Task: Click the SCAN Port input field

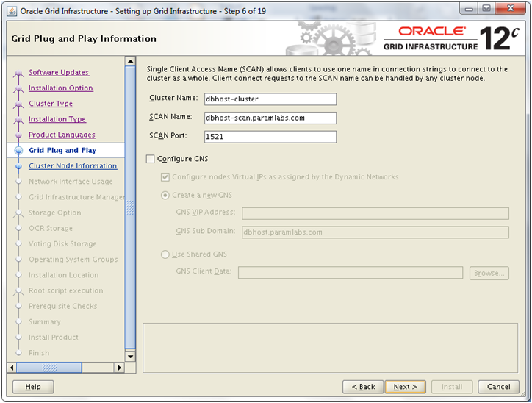Action: coord(270,137)
